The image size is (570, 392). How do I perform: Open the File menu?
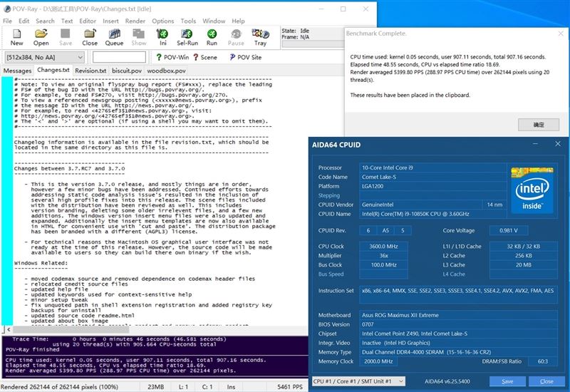coord(7,21)
